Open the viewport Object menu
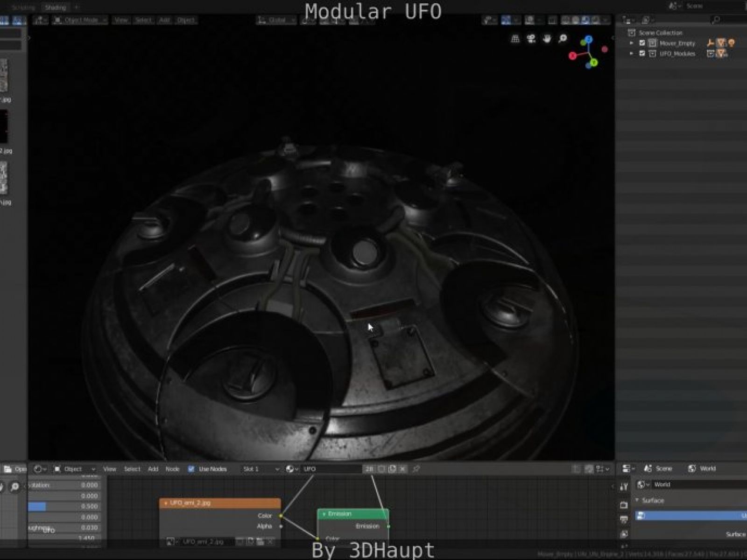 pyautogui.click(x=186, y=20)
